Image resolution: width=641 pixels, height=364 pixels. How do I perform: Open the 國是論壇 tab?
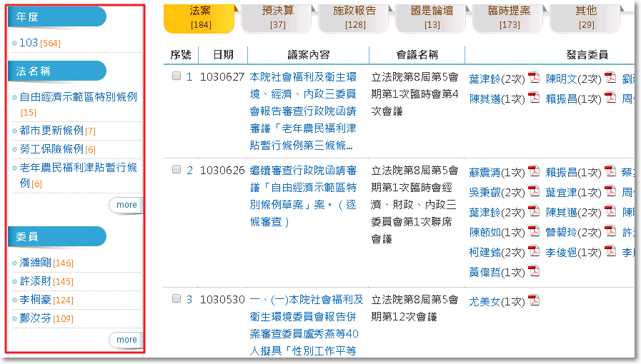pyautogui.click(x=432, y=18)
